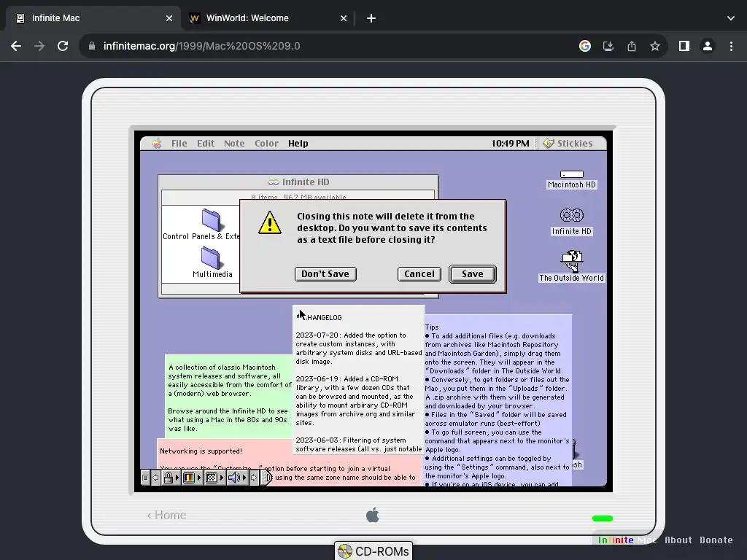747x560 pixels.
Task: Select the Multimedia folder in Infinite HD window
Action: coord(212,262)
